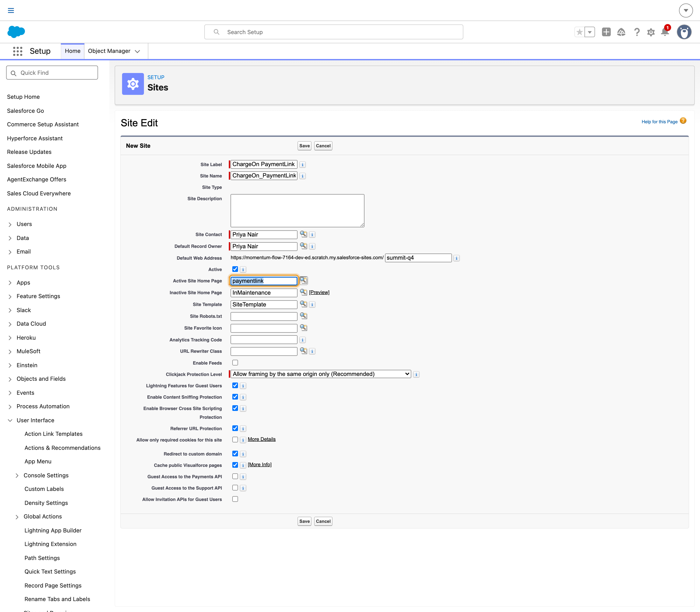Open the user profile avatar

pos(684,32)
